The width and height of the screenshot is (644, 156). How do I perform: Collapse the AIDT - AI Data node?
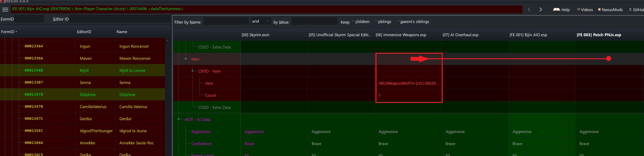pyautogui.click(x=179, y=119)
